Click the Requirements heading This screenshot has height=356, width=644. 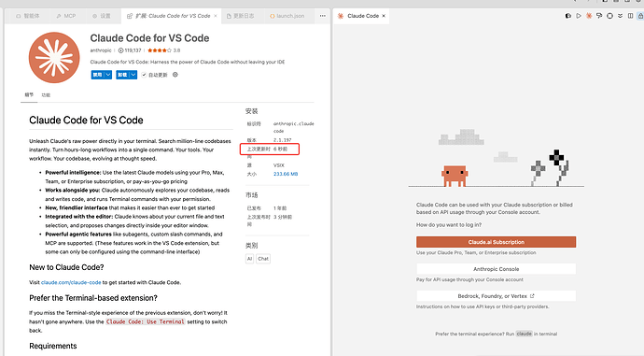53,346
